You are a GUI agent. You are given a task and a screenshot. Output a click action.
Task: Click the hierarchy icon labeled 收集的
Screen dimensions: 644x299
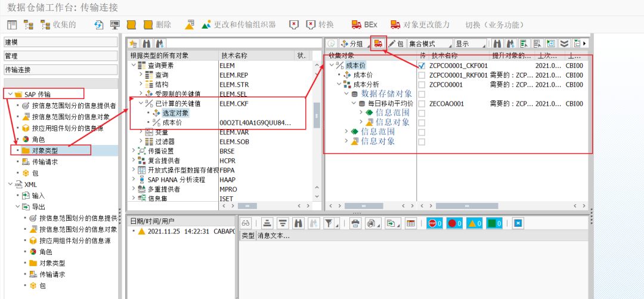[58, 24]
